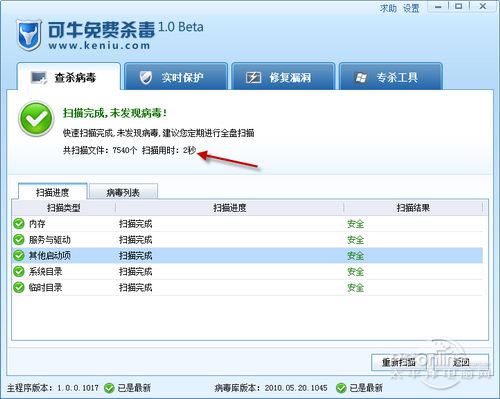Image resolution: width=500 pixels, height=399 pixels.
Task: Click 已是最新 beside main program version
Action: tap(134, 388)
